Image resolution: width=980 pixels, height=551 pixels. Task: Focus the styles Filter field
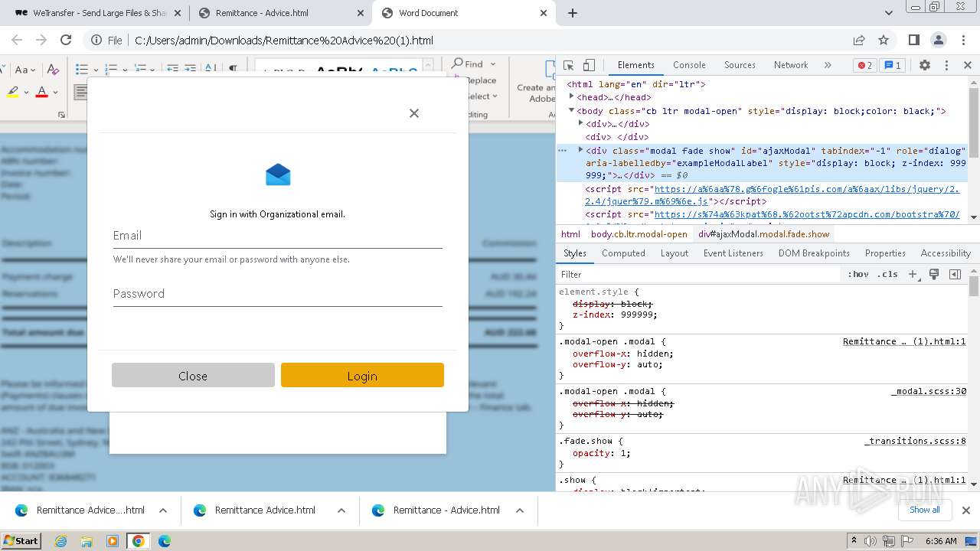tap(698, 274)
